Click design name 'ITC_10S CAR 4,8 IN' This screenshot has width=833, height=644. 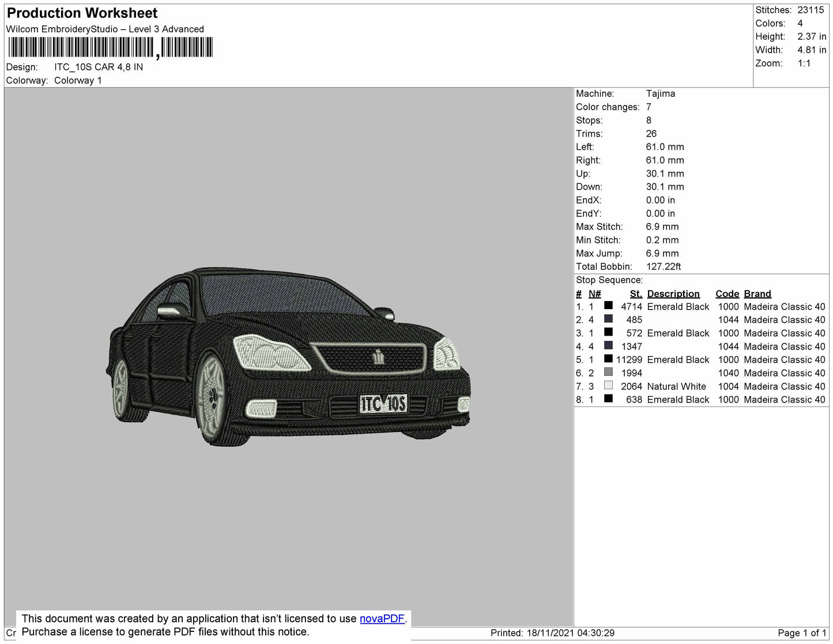[x=99, y=67]
